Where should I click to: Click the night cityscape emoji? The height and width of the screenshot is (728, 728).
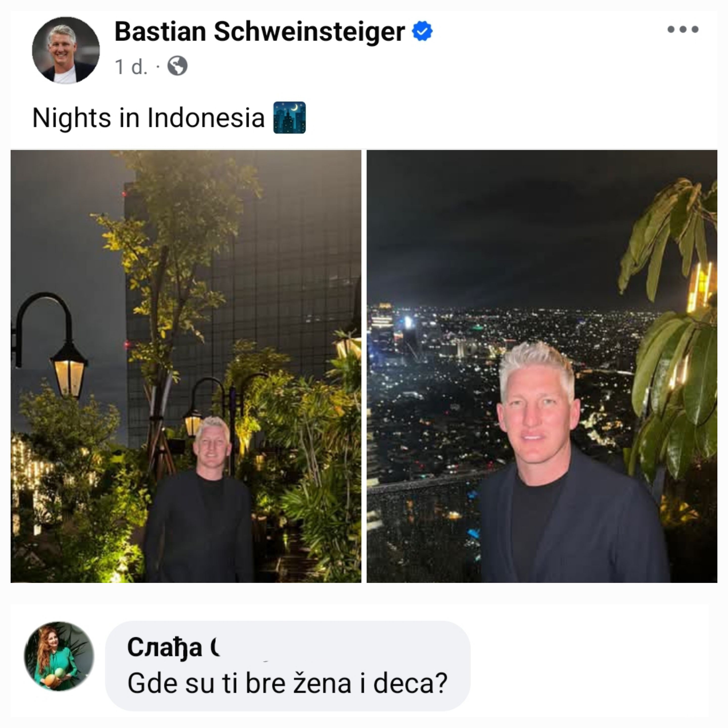(x=289, y=118)
